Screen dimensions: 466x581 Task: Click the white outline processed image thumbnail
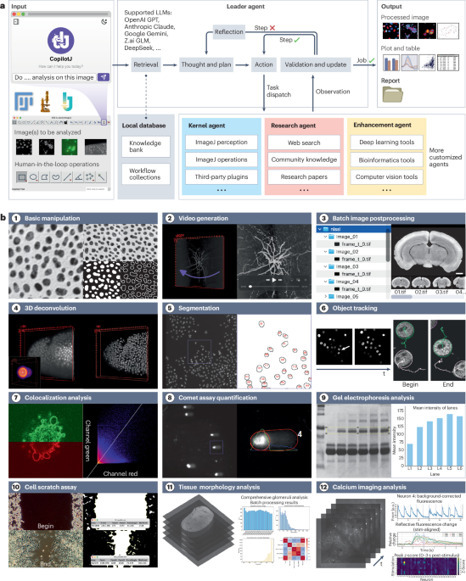coord(448,31)
